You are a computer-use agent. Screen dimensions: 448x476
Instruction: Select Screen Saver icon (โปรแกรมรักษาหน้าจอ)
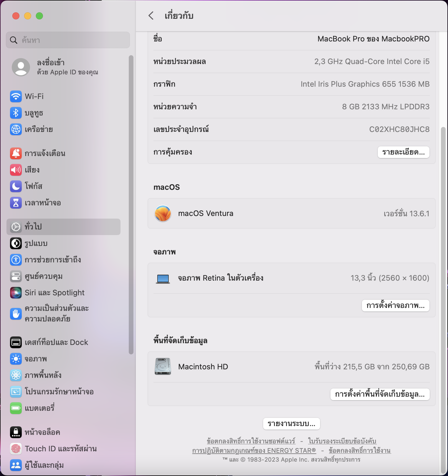(x=16, y=392)
